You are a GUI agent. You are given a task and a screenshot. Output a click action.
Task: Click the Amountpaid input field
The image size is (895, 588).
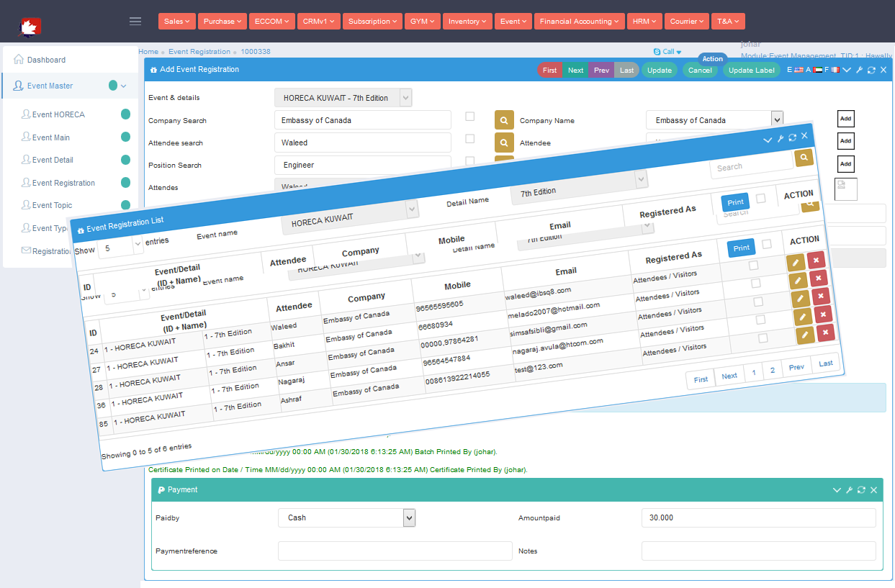[759, 517]
